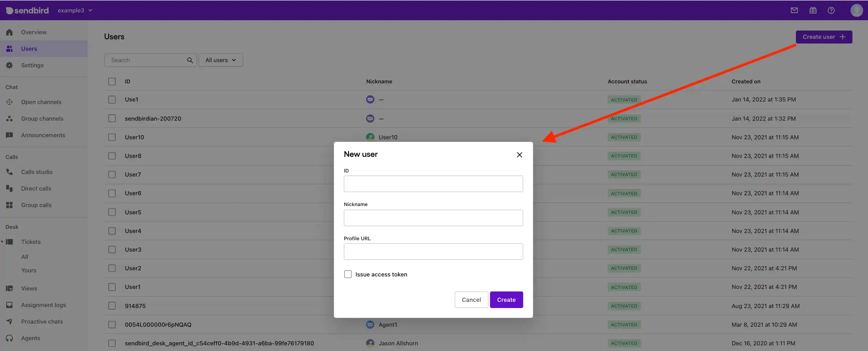The width and height of the screenshot is (868, 351).
Task: Open the Group channels section
Action: pyautogui.click(x=42, y=119)
